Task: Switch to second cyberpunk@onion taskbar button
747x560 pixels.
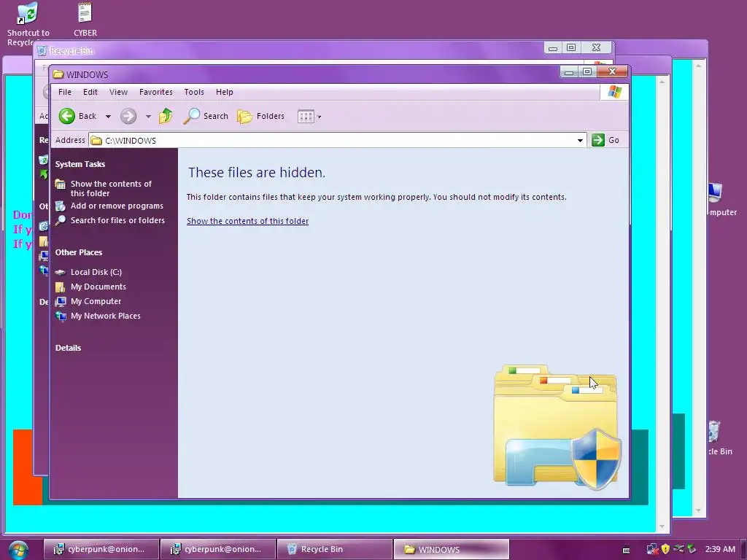Action: pos(217,549)
